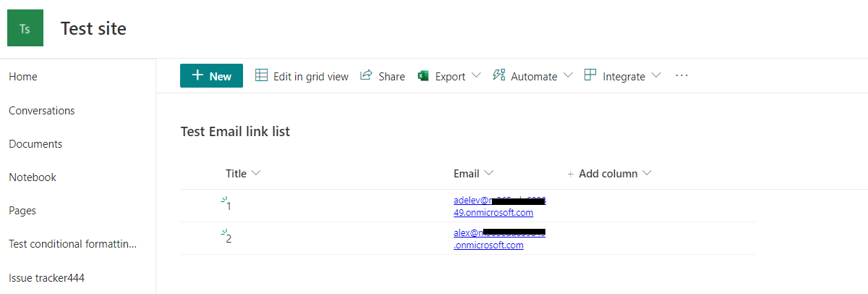Go to Documents in left navigation
The height and width of the screenshot is (294, 868).
click(x=35, y=144)
